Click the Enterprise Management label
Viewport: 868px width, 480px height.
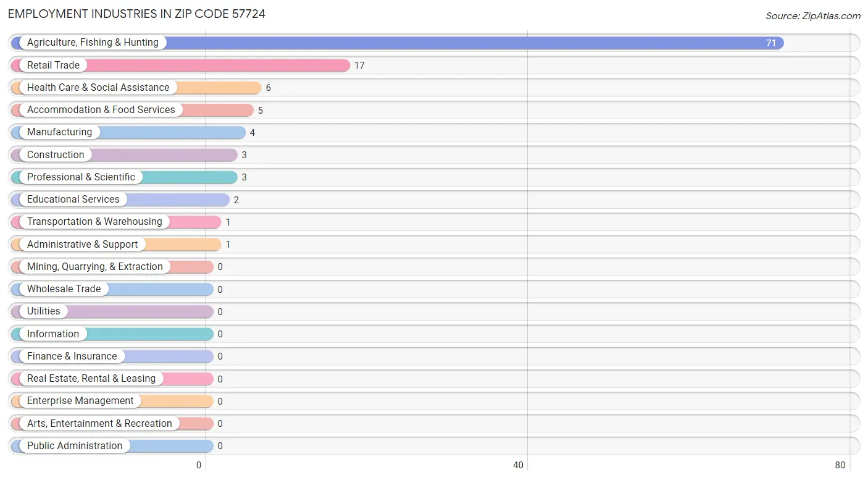click(80, 401)
